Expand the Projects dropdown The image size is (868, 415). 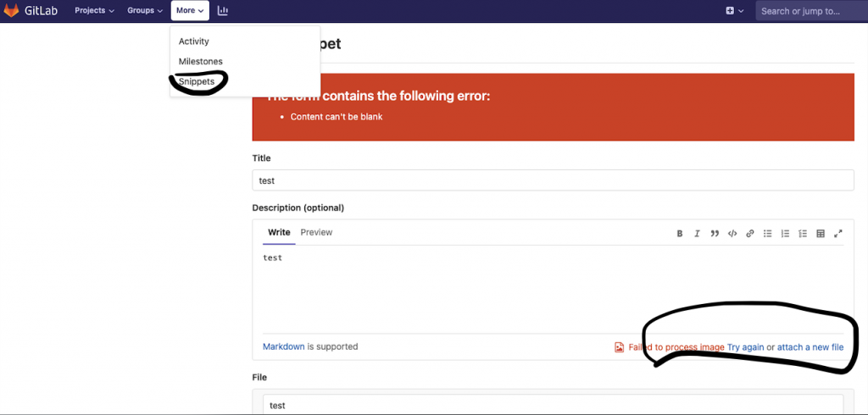pos(94,11)
